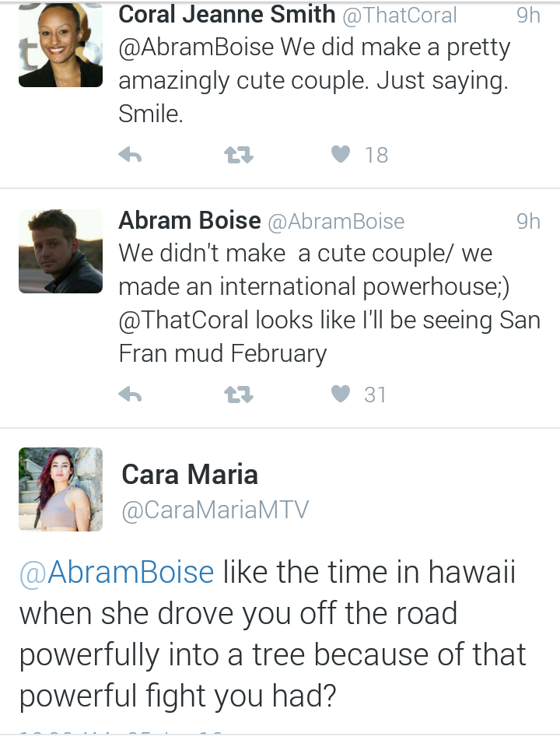Reply to Abram Boise's tweet
This screenshot has height=747, width=560.
click(130, 395)
